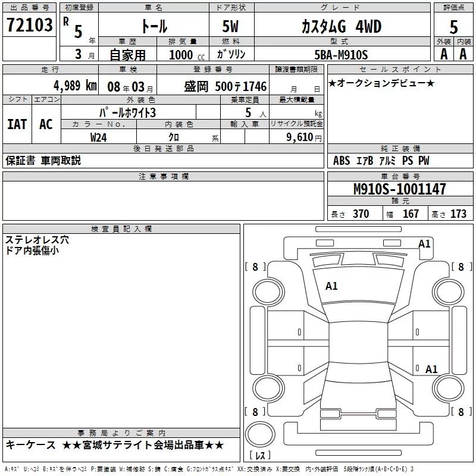Click the A1 mark on the hood
Image resolution: width=476 pixels, height=476 pixels.
[331, 286]
